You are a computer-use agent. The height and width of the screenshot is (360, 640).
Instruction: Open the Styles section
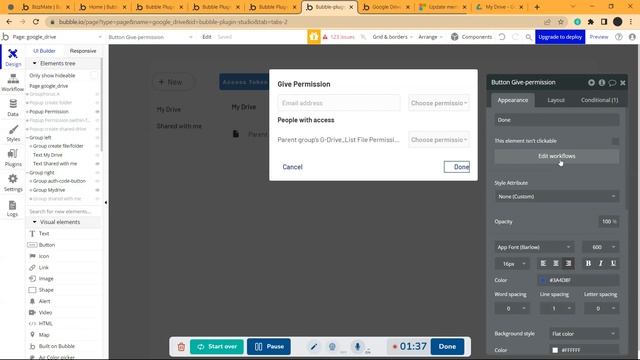coord(13,133)
